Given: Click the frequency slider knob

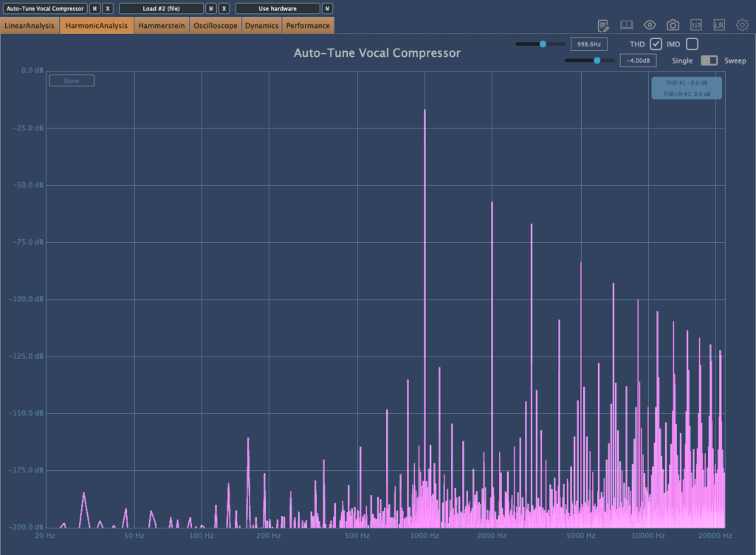Looking at the screenshot, I should [x=543, y=44].
